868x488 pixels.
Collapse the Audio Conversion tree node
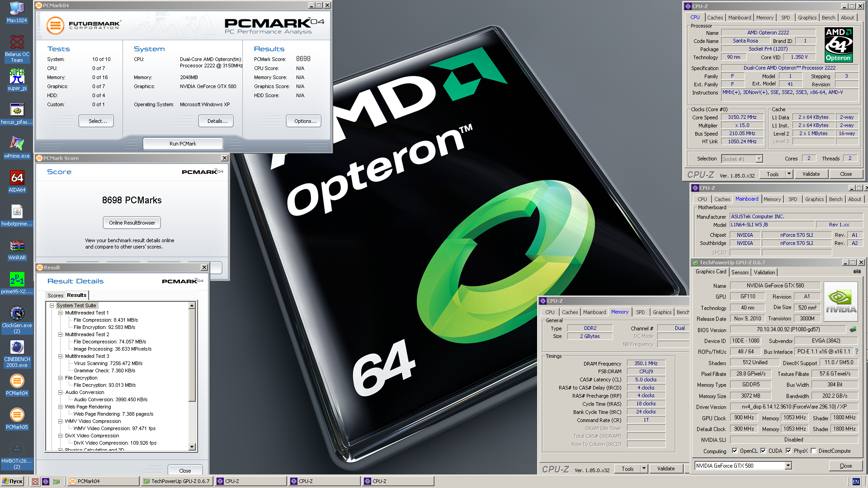point(60,392)
